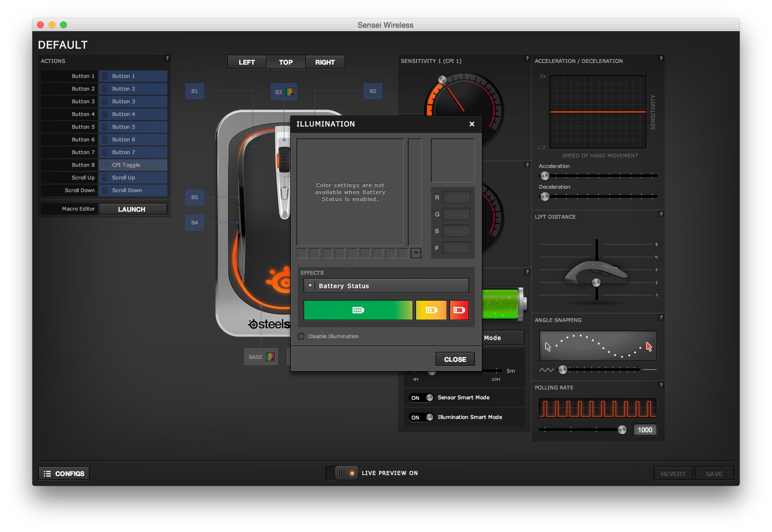772x532 pixels.
Task: Click the Deceleration slider handle
Action: coord(544,197)
